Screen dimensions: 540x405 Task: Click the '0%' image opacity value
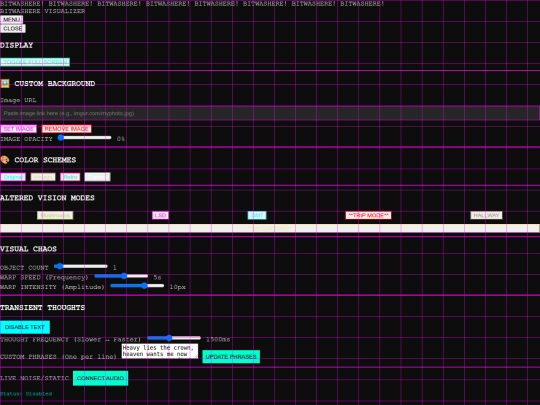(121, 139)
